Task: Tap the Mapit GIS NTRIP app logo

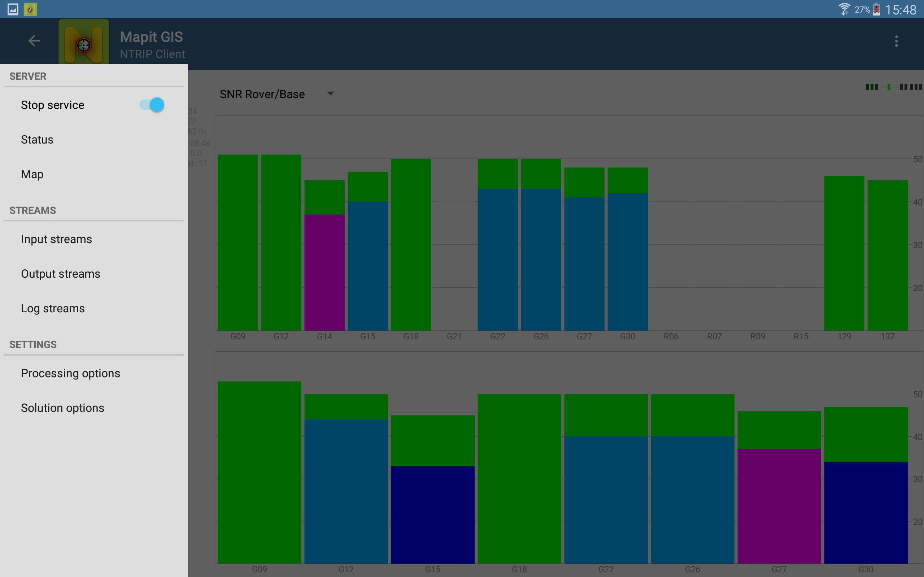Action: coord(84,42)
